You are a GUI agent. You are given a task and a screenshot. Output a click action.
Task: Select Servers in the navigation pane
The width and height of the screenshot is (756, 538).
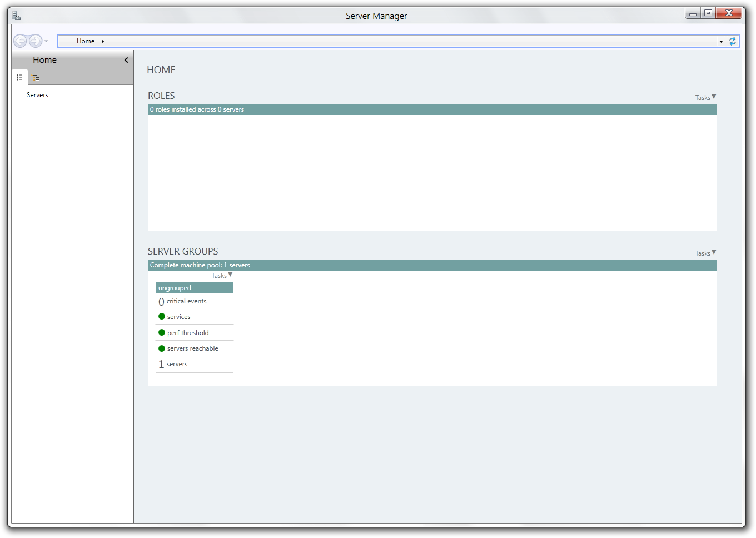[x=37, y=95]
